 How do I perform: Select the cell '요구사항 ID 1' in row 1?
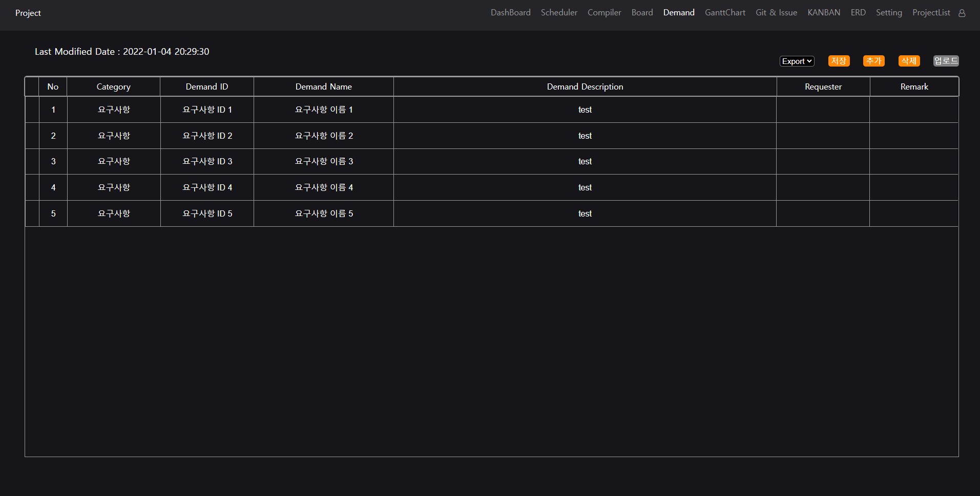coord(206,110)
